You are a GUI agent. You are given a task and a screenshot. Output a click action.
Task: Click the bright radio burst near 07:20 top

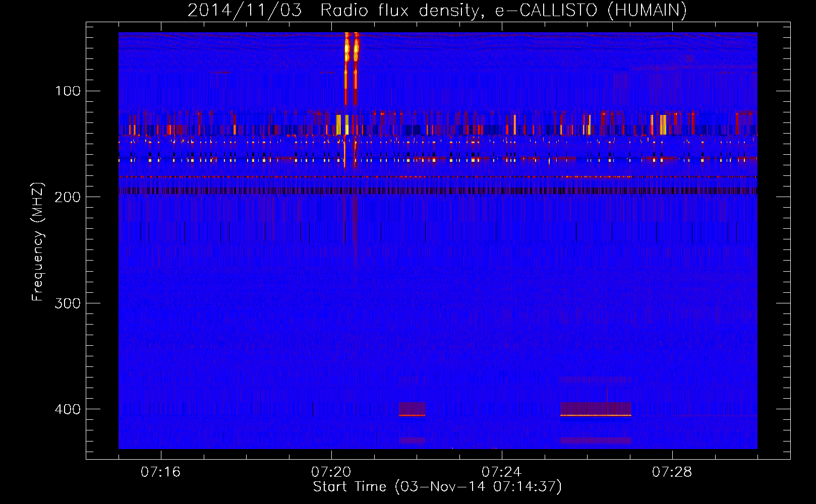352,68
